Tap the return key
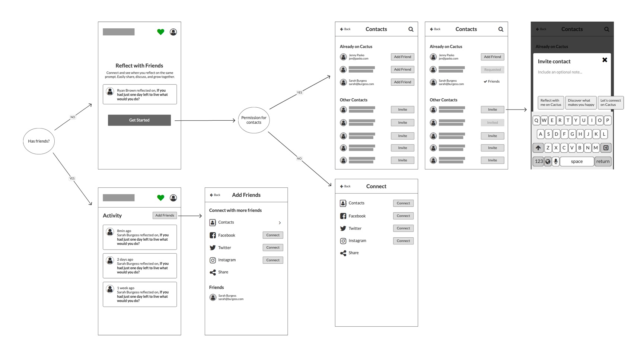Image resolution: width=644 pixels, height=361 pixels. (x=603, y=161)
